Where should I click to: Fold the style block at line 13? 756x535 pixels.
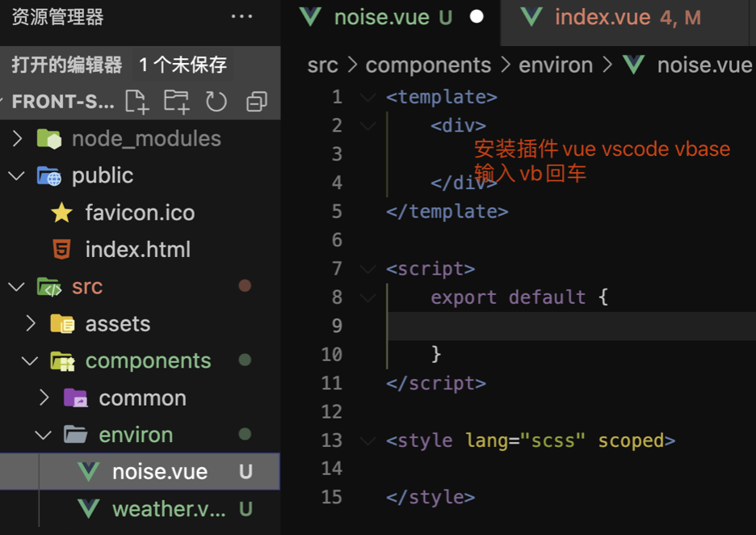coord(367,441)
